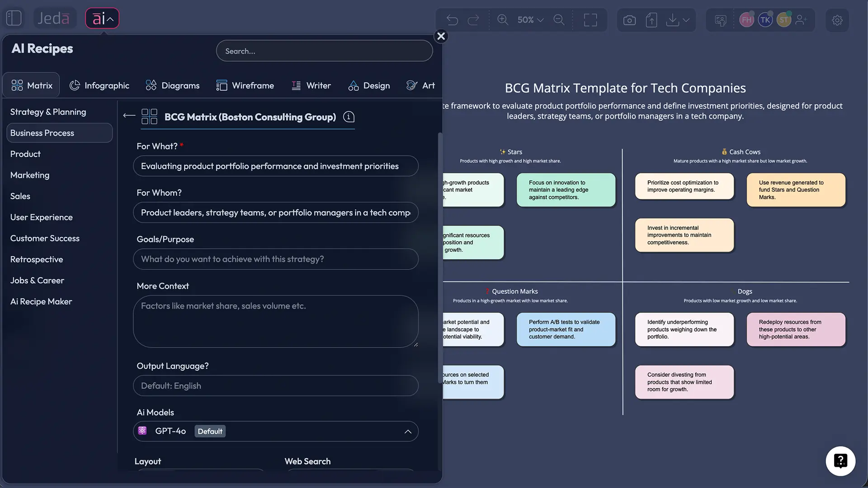Click the fullscreen fit icon

click(x=591, y=20)
